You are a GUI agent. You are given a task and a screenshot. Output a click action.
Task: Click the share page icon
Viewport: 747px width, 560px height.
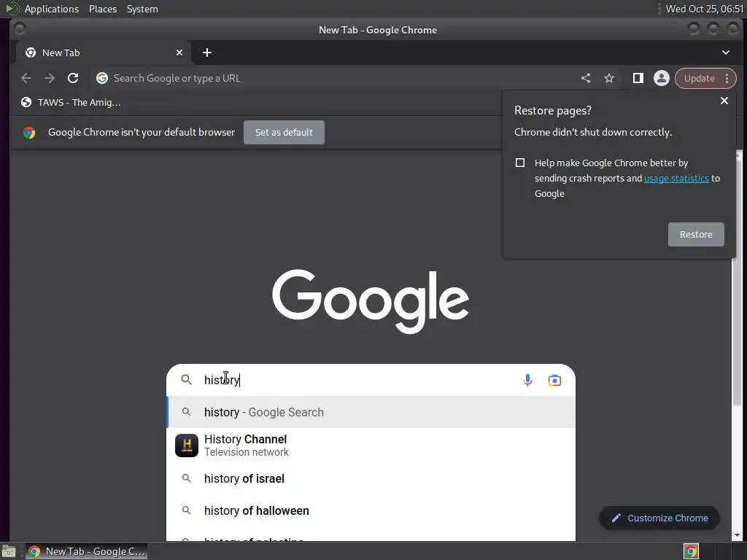(x=586, y=78)
